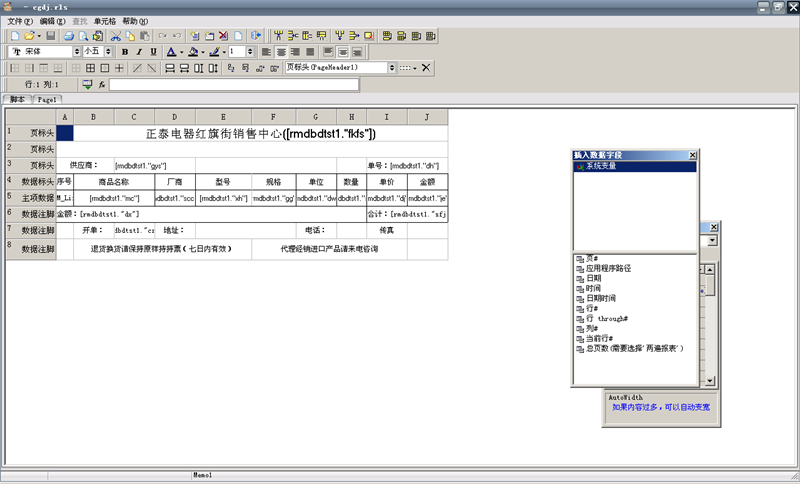The width and height of the screenshot is (800, 484).
Task: Open the 编辑 menu
Action: pyautogui.click(x=53, y=21)
